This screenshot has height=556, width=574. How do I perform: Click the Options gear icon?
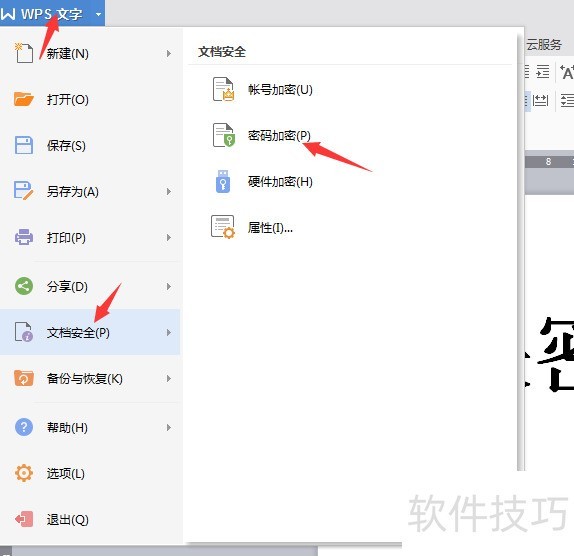[x=24, y=473]
